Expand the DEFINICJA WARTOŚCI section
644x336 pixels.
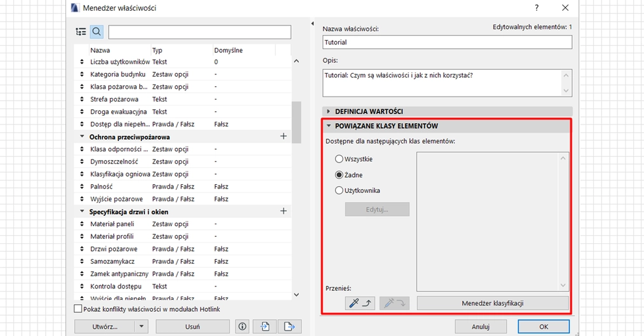(x=328, y=111)
